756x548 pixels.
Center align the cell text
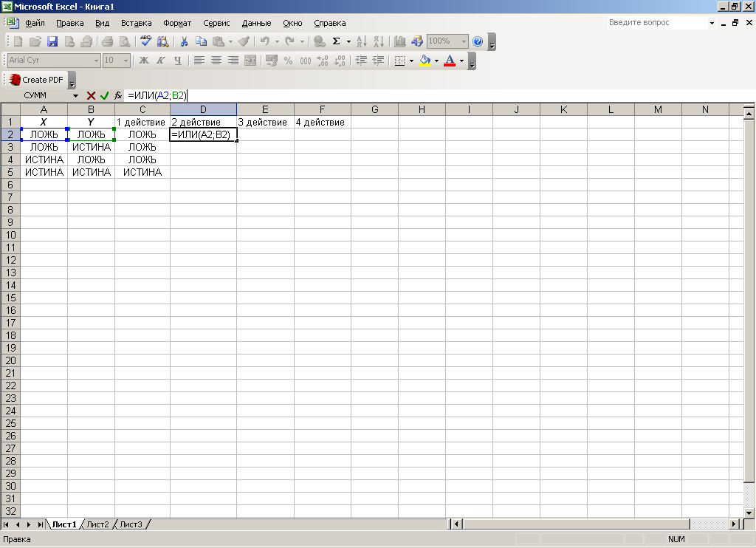pyautogui.click(x=216, y=61)
